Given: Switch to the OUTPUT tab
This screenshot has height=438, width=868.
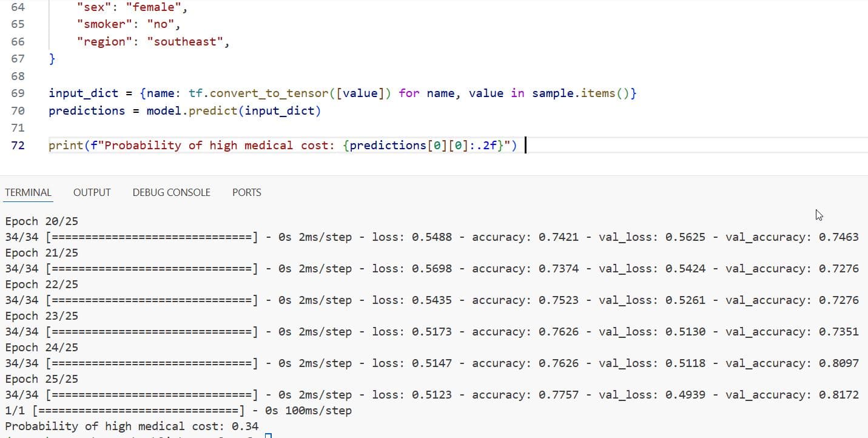Looking at the screenshot, I should pyautogui.click(x=91, y=192).
